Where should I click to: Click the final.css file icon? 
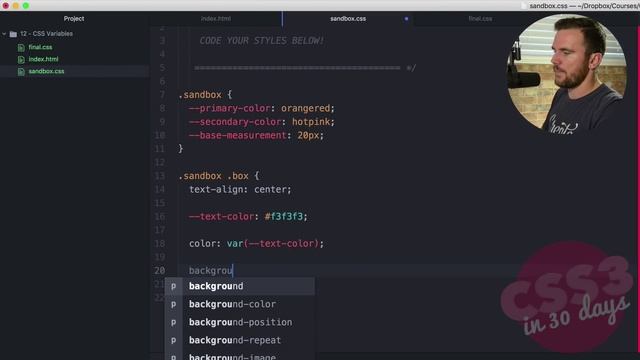21,47
